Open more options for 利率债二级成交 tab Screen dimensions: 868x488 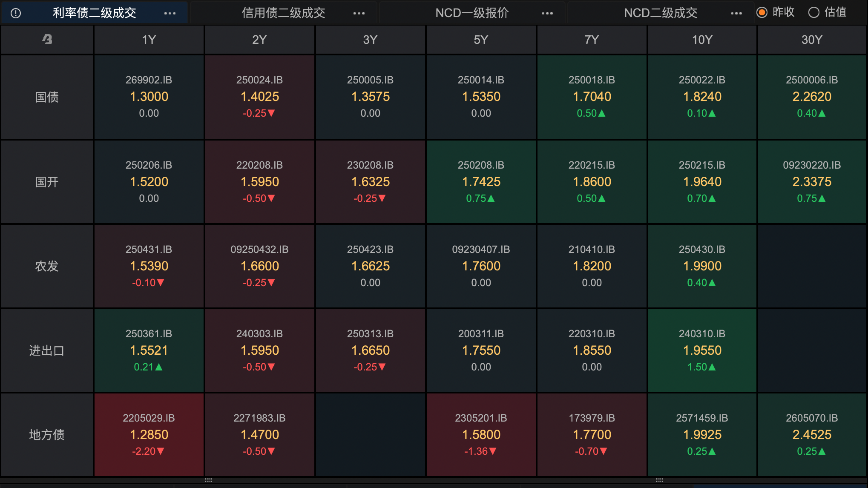pyautogui.click(x=170, y=13)
